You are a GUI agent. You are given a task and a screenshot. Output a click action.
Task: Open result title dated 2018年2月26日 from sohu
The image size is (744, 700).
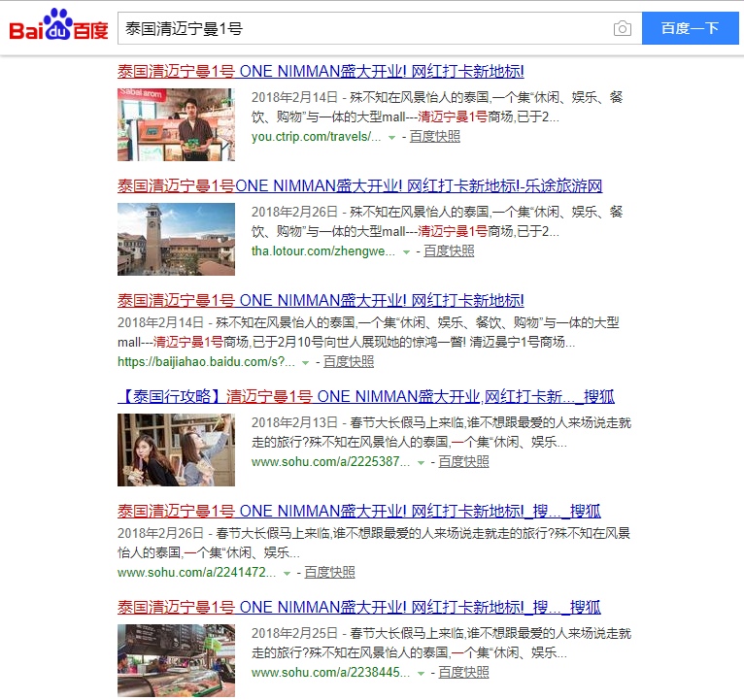coord(359,512)
